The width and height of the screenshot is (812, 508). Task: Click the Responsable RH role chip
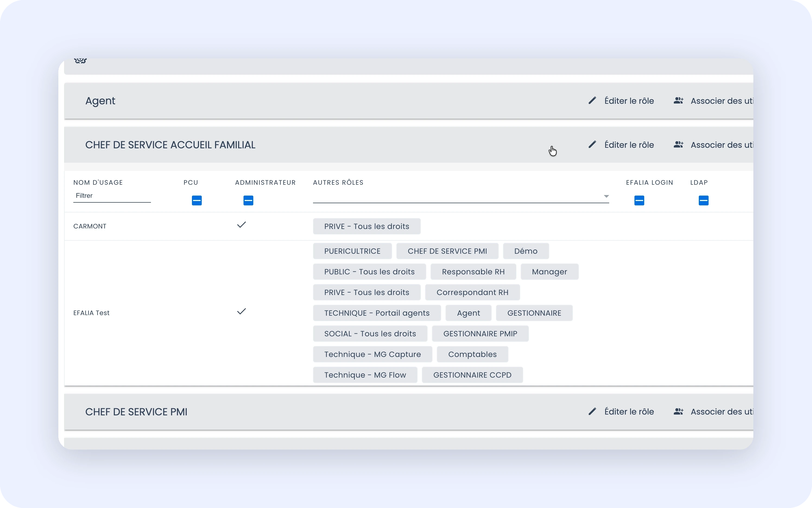coord(473,272)
